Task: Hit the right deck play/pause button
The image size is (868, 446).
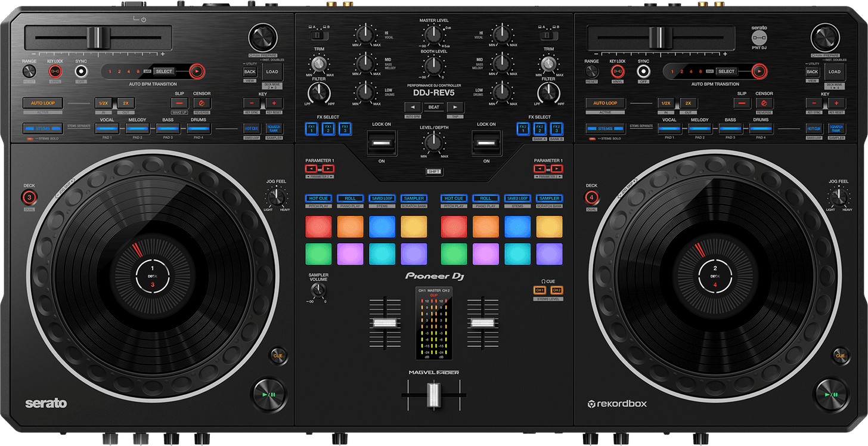Action: point(830,394)
